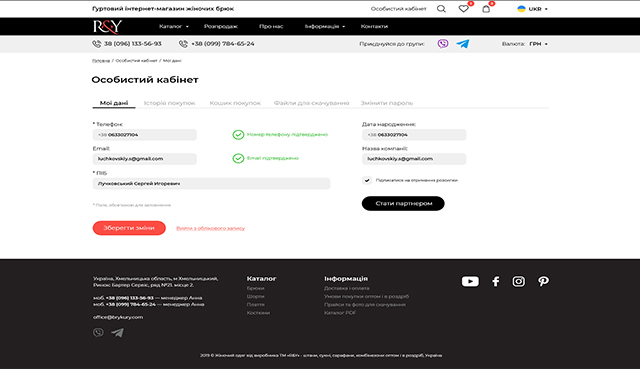Open footer link Плаття

(x=256, y=305)
